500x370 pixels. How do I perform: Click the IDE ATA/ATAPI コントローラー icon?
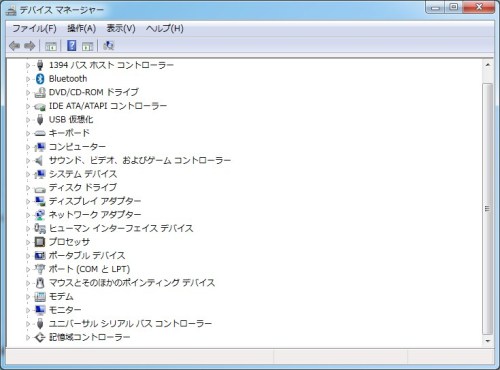[40, 106]
